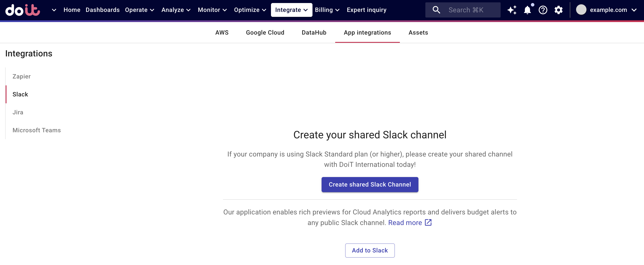Image resolution: width=644 pixels, height=265 pixels.
Task: Open help using the question mark icon
Action: click(x=543, y=10)
